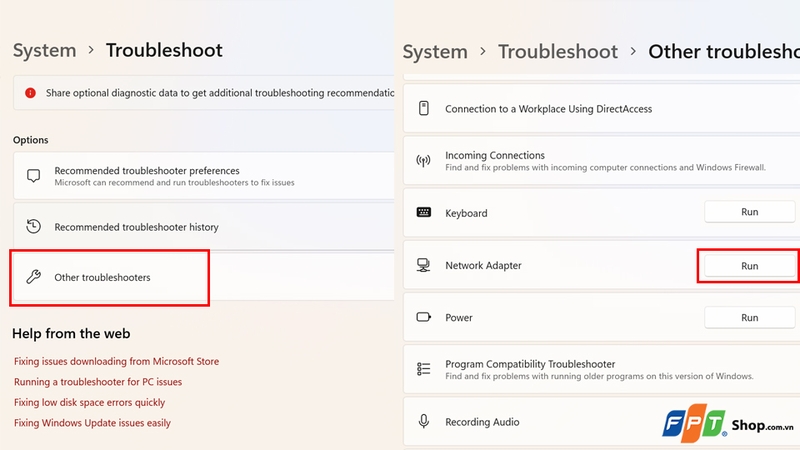
Task: Select Recording Audio row label
Action: (482, 422)
